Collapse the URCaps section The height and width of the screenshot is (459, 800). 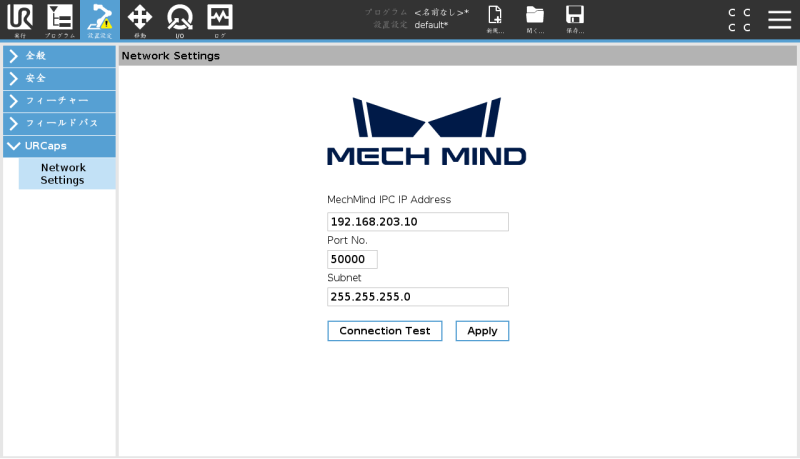pyautogui.click(x=59, y=146)
